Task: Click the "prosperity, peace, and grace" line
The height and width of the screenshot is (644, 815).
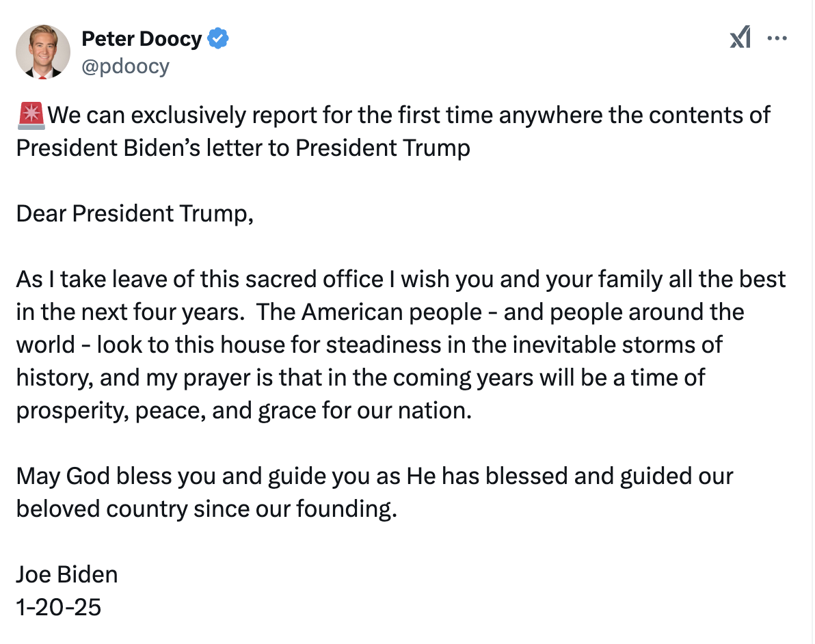Action: click(244, 411)
